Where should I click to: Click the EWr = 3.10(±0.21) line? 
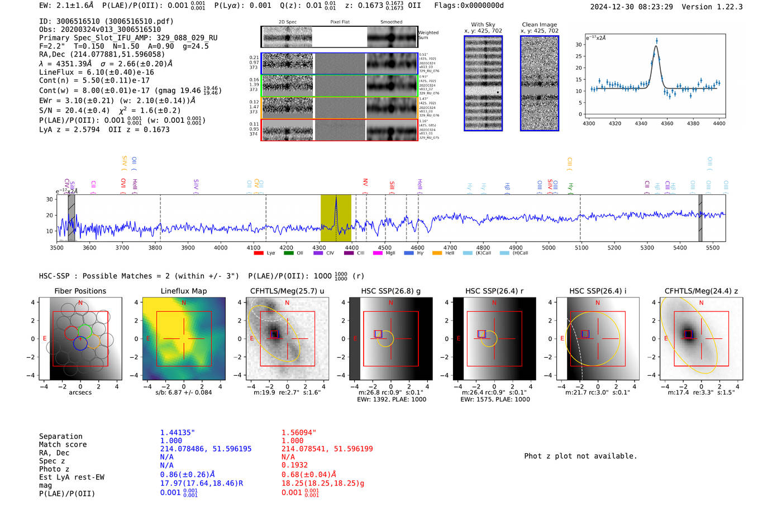pos(117,100)
